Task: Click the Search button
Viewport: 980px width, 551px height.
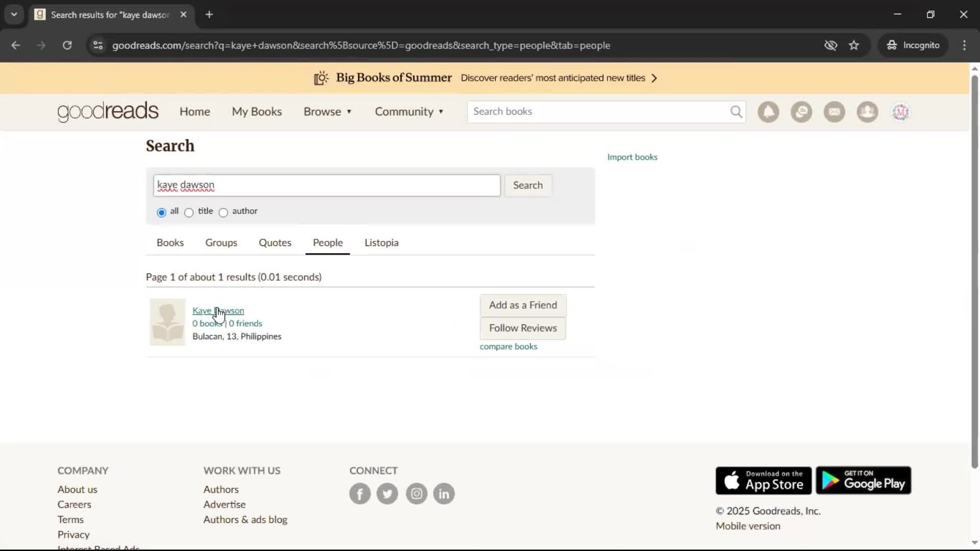Action: pyautogui.click(x=528, y=186)
